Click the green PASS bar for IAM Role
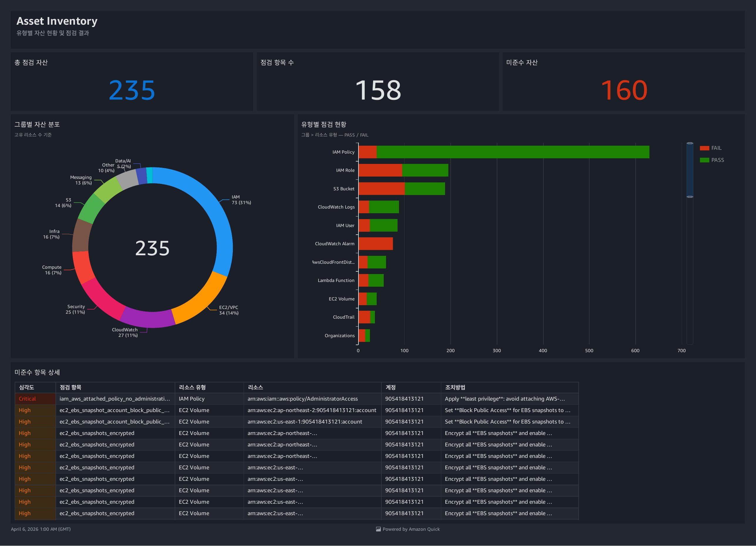756x546 pixels. (425, 170)
